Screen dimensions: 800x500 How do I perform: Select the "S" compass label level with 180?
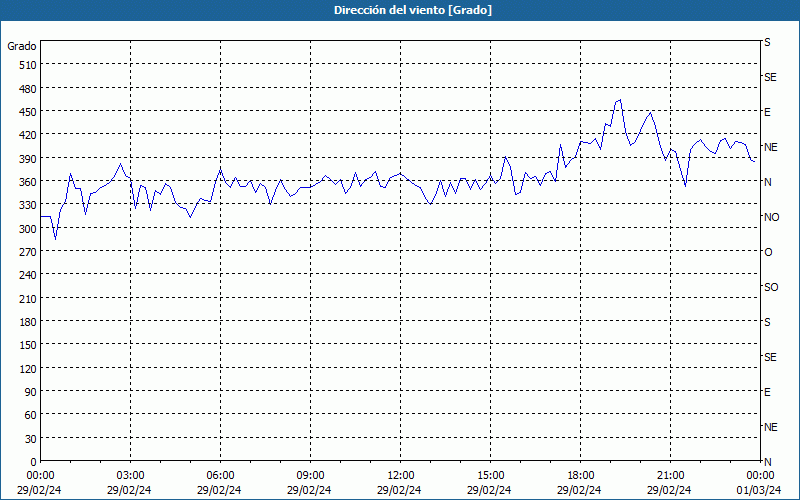(x=767, y=322)
